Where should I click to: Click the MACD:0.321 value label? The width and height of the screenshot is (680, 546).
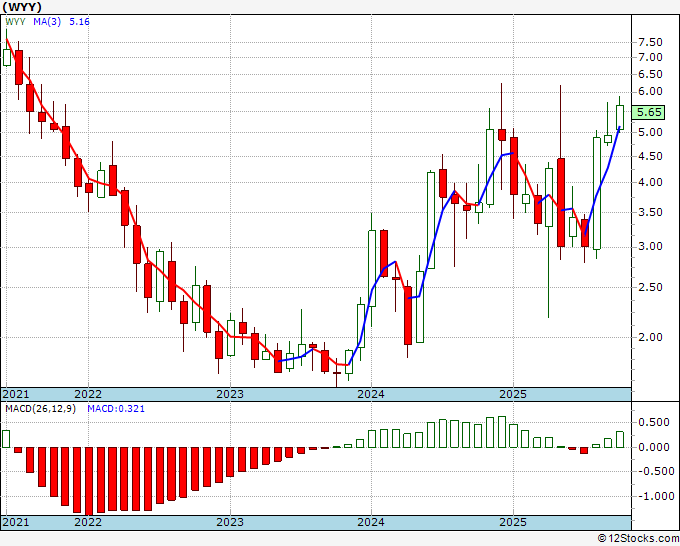point(116,409)
